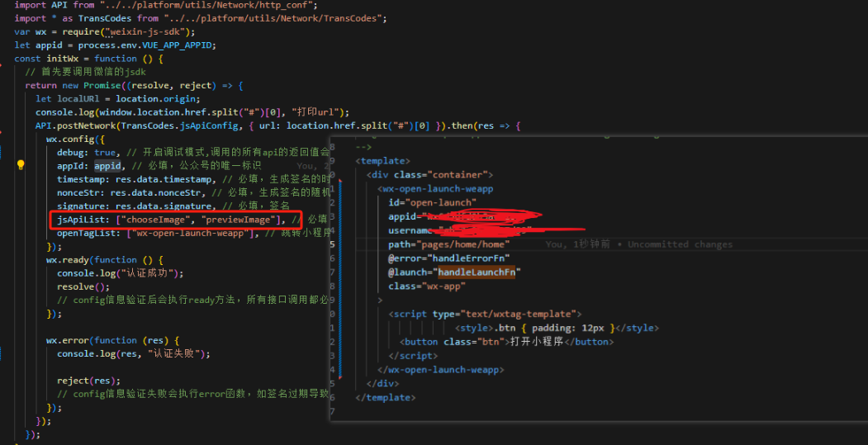Click the "认证失败" console.log string
This screenshot has width=868, height=445.
175,353
